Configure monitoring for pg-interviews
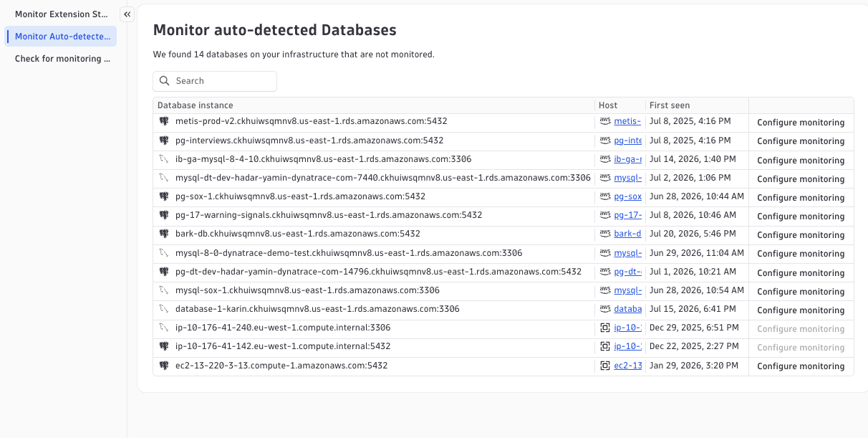Screen dimensions: 868x438 click(x=801, y=141)
